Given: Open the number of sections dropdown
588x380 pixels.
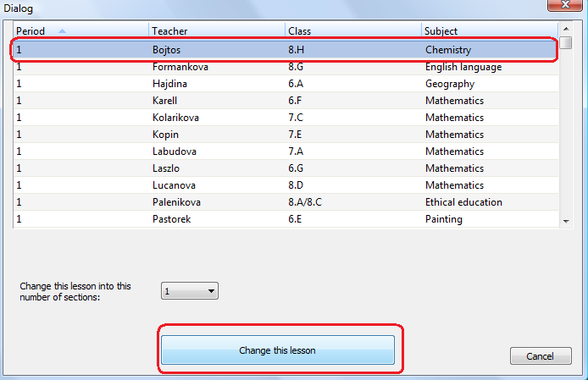Looking at the screenshot, I should (x=190, y=291).
